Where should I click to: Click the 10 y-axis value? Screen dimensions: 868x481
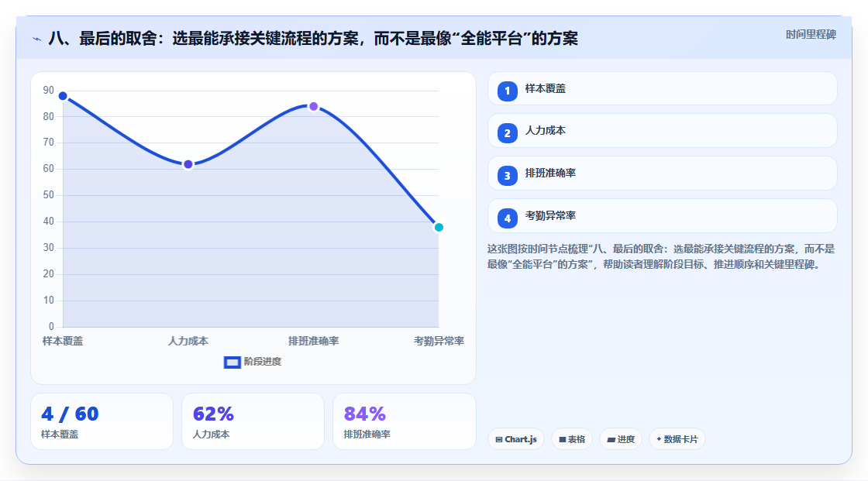(x=48, y=300)
